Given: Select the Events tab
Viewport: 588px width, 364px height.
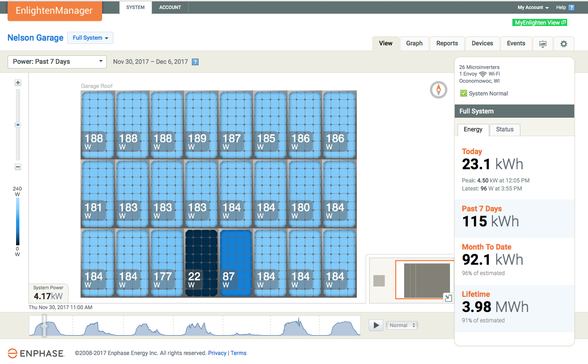Looking at the screenshot, I should click(516, 43).
